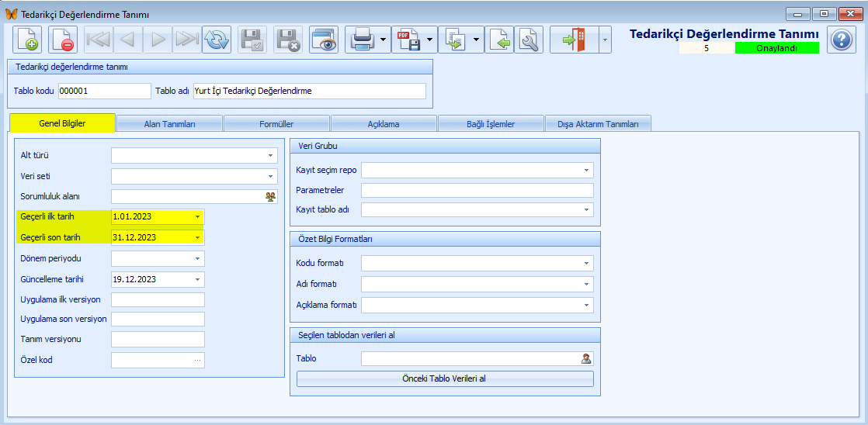Click people picker icon in Sorumluluk alanı

[x=270, y=196]
